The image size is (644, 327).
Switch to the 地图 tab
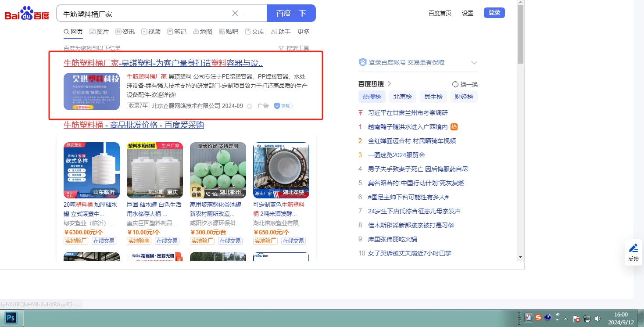click(203, 32)
